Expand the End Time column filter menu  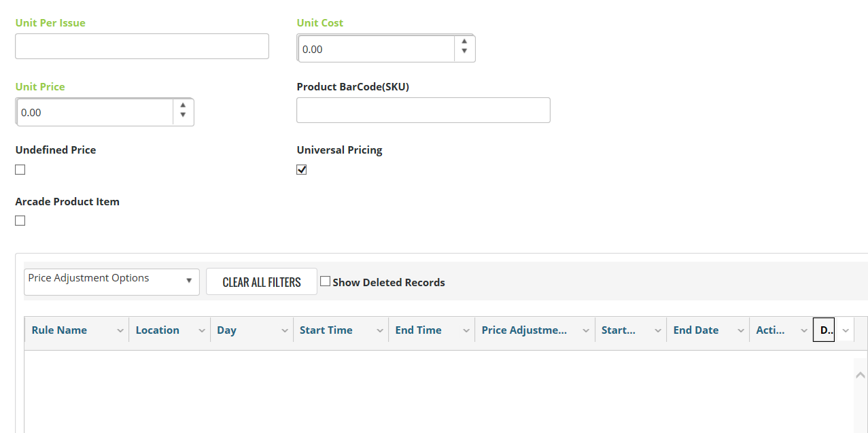(466, 330)
